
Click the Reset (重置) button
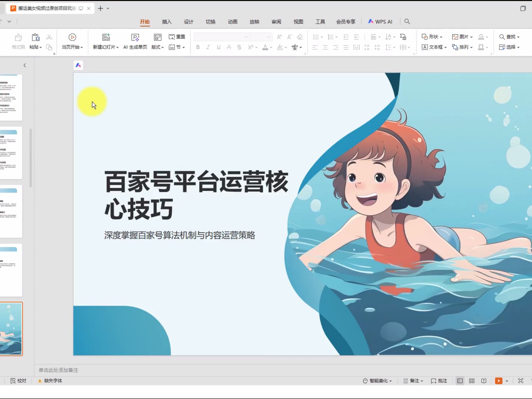[x=177, y=37]
